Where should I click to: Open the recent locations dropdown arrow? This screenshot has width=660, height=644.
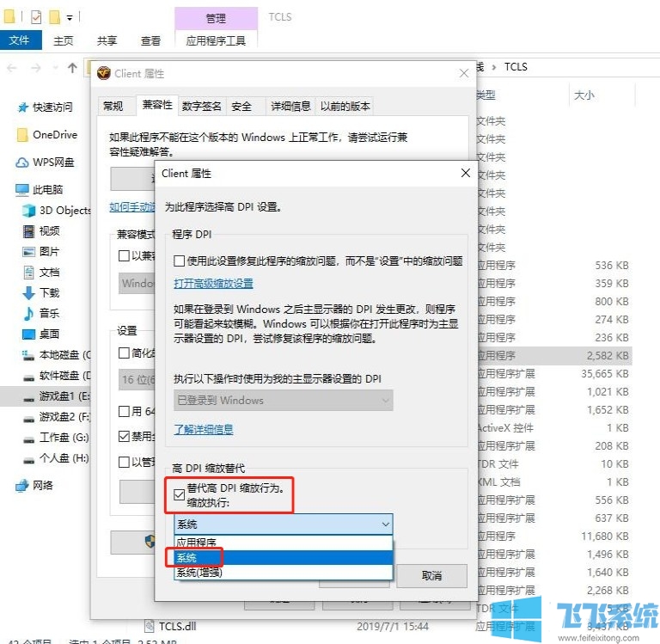[55, 68]
